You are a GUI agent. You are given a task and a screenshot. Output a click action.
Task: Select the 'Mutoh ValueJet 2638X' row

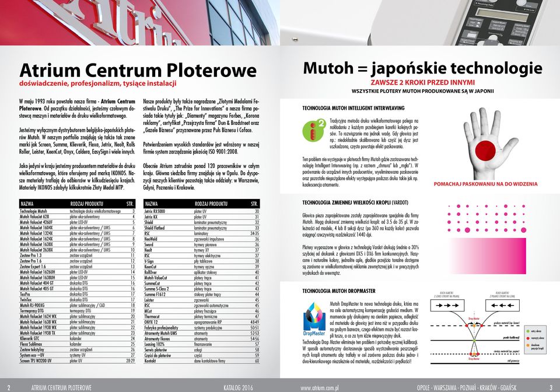tap(77, 250)
